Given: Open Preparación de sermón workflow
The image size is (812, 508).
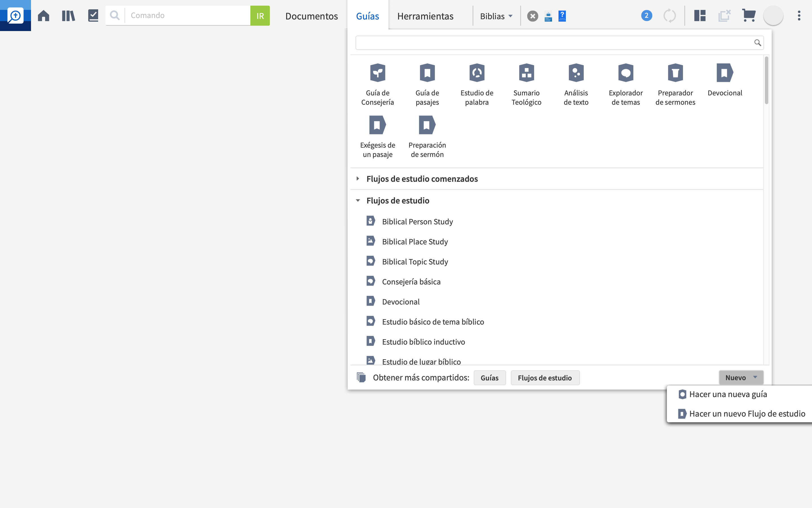Looking at the screenshot, I should coord(427,137).
